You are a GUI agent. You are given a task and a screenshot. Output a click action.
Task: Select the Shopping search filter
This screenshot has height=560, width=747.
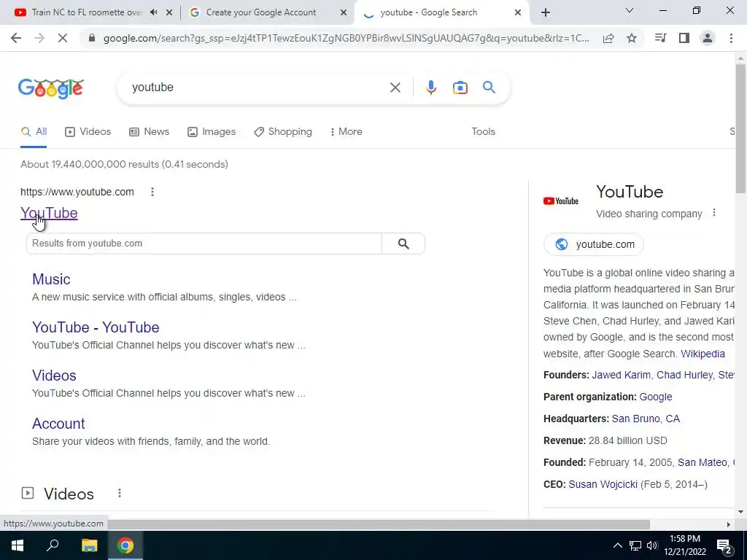tap(282, 132)
